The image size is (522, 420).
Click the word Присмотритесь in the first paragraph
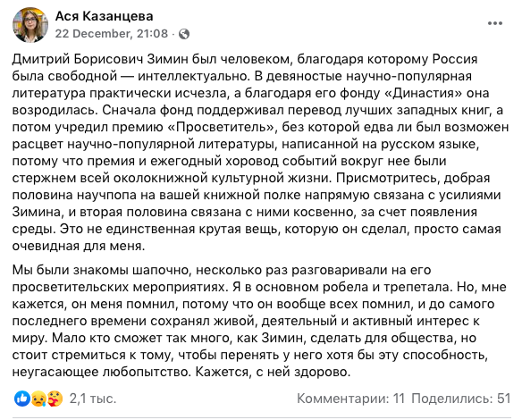(388, 178)
